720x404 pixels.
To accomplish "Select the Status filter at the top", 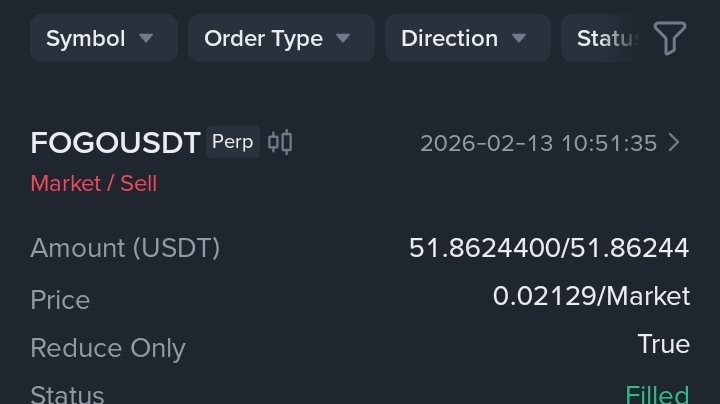I will pos(604,38).
